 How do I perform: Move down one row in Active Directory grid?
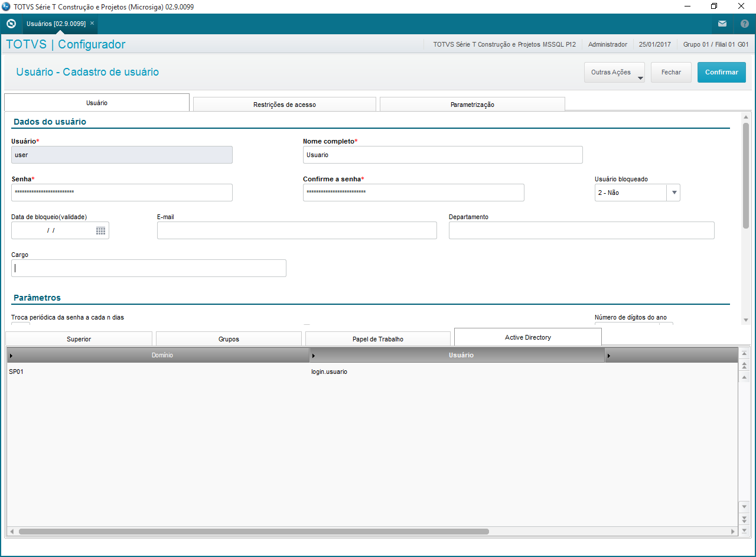(745, 507)
